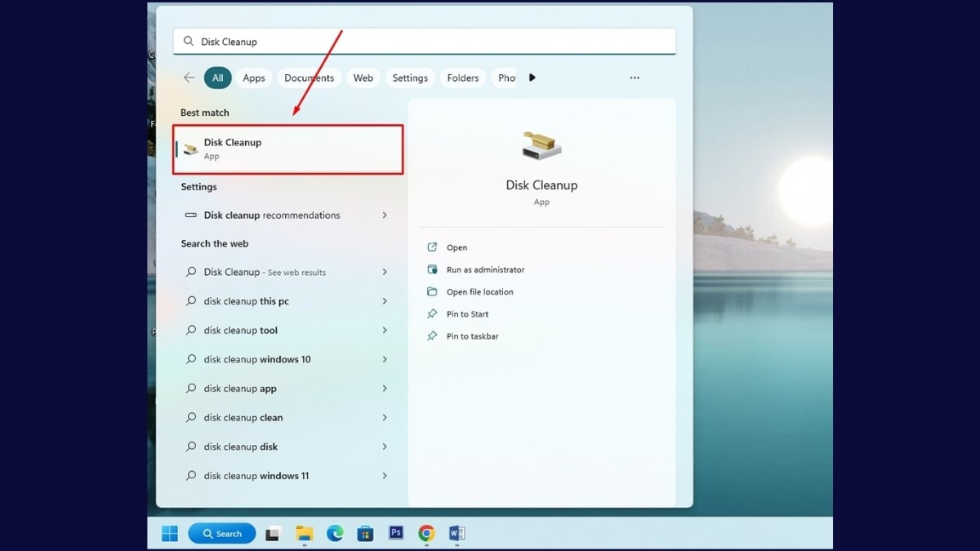Screen dimensions: 980x551
Task: Expand chevron for 'disk cleanup clean'
Action: (x=385, y=417)
